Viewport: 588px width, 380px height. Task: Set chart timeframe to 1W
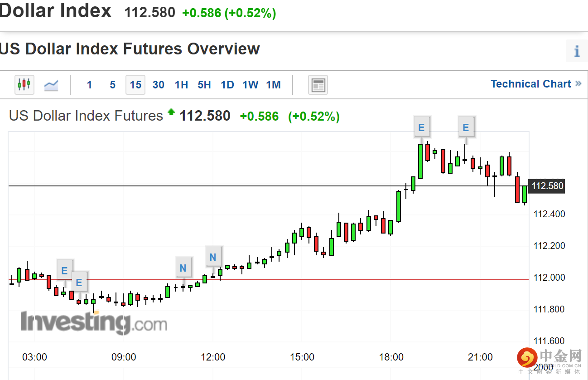click(x=250, y=85)
